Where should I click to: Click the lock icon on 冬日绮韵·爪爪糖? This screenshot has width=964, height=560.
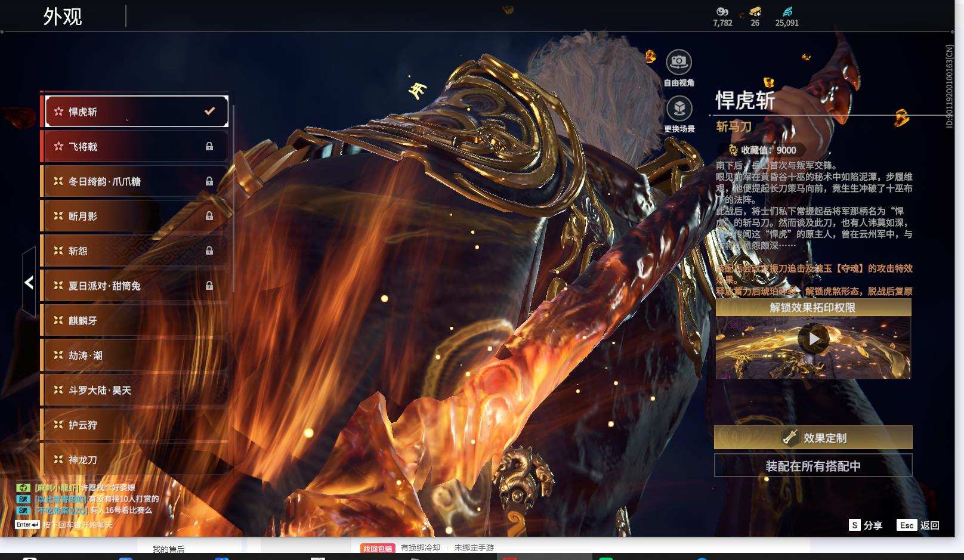click(209, 181)
